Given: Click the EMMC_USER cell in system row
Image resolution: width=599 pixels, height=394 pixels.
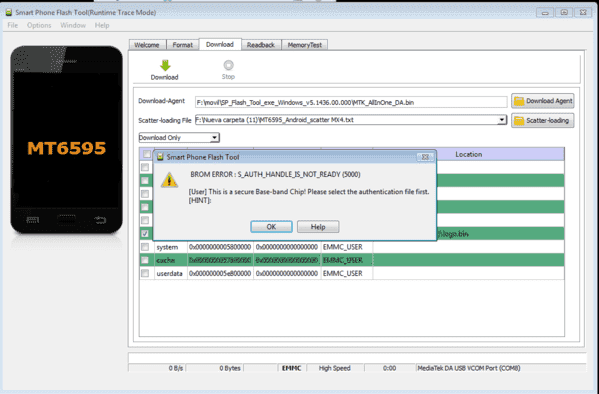Looking at the screenshot, I should point(346,247).
